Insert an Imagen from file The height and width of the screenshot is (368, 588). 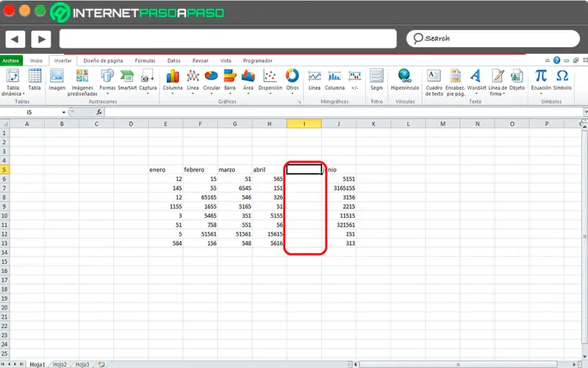(x=57, y=79)
